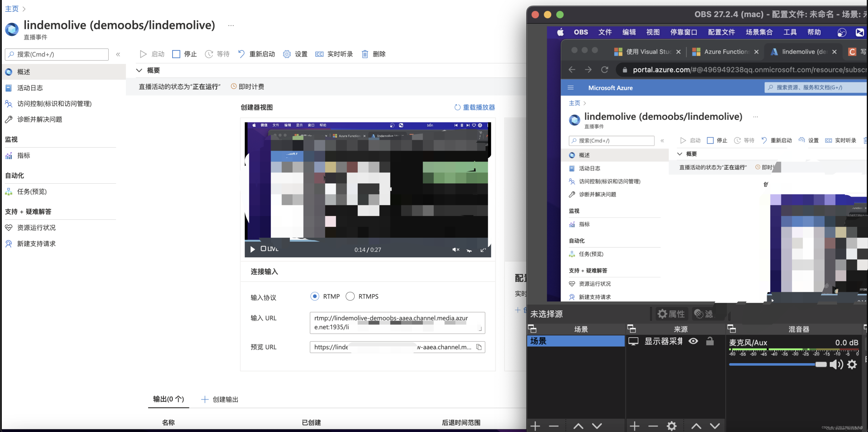Focus the sidebar search box 搜索(Cmd+/)
Image resolution: width=868 pixels, height=432 pixels.
point(57,54)
